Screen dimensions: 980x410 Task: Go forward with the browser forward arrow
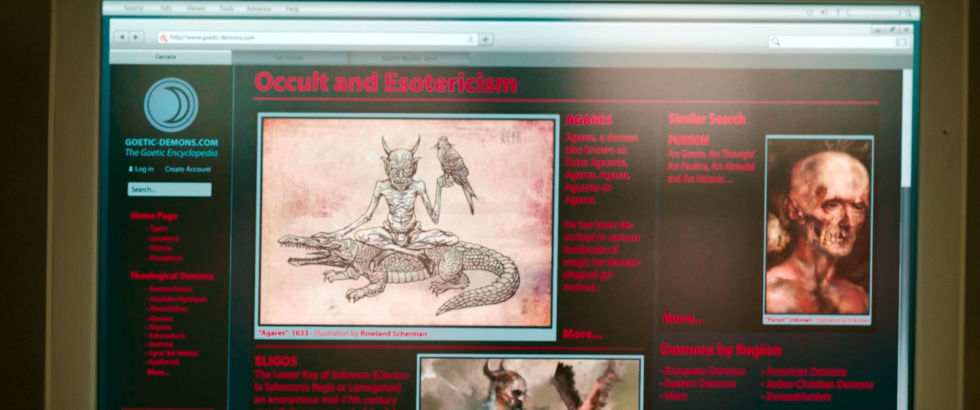pyautogui.click(x=136, y=37)
